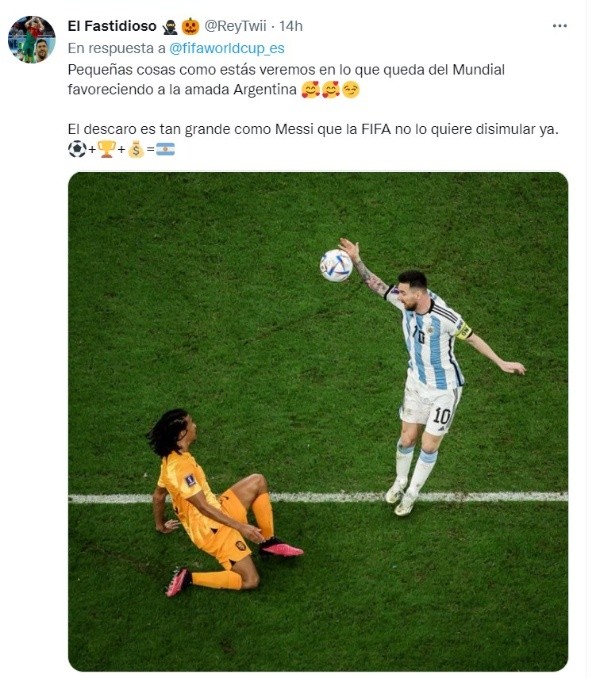Click the trophy emoji

pos(106,150)
